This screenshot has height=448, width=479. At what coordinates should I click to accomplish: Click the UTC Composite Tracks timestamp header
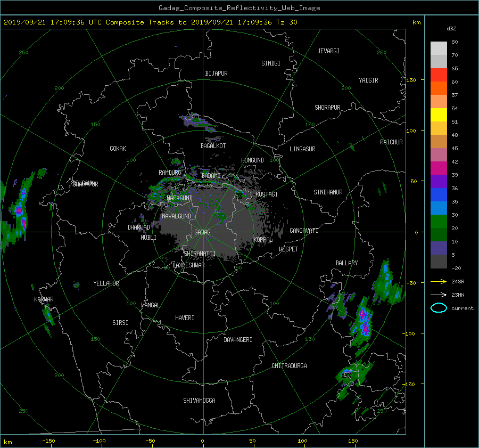click(150, 22)
